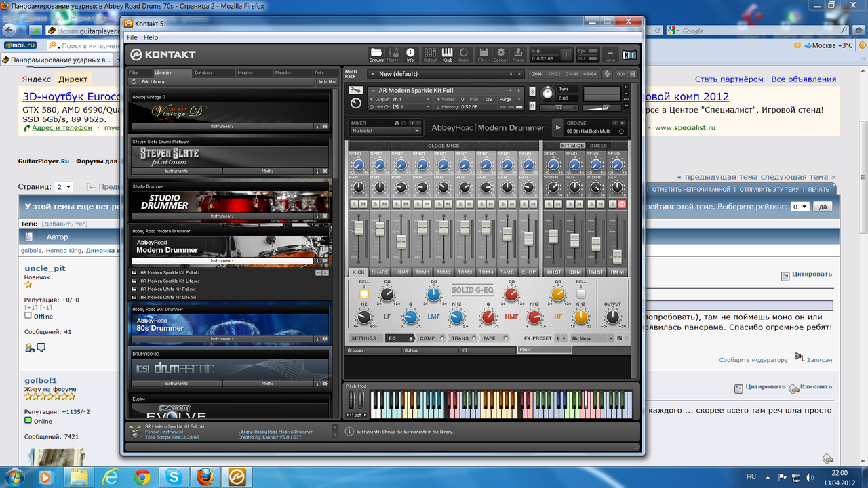Click info icon on Abbey Road Modern Drummer
This screenshot has height=488, width=868.
click(317, 260)
